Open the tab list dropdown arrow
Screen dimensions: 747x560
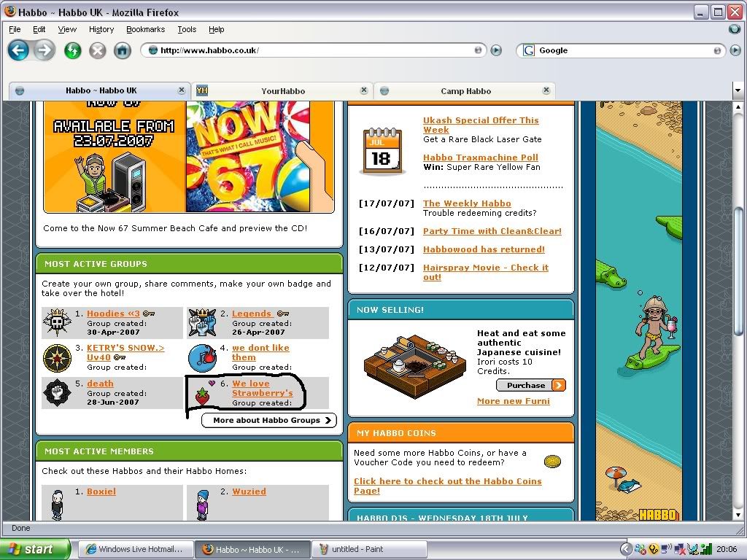738,91
